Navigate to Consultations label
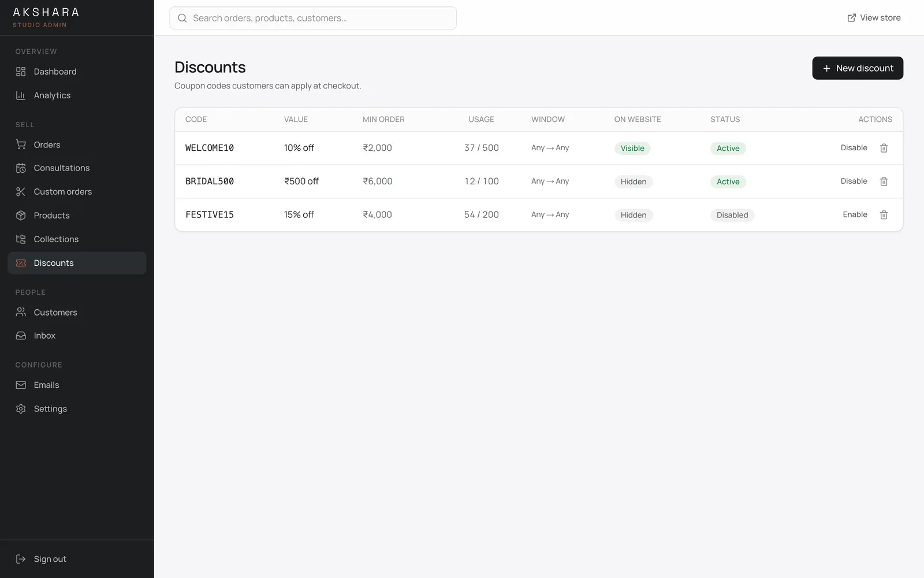This screenshot has width=924, height=578. [62, 168]
